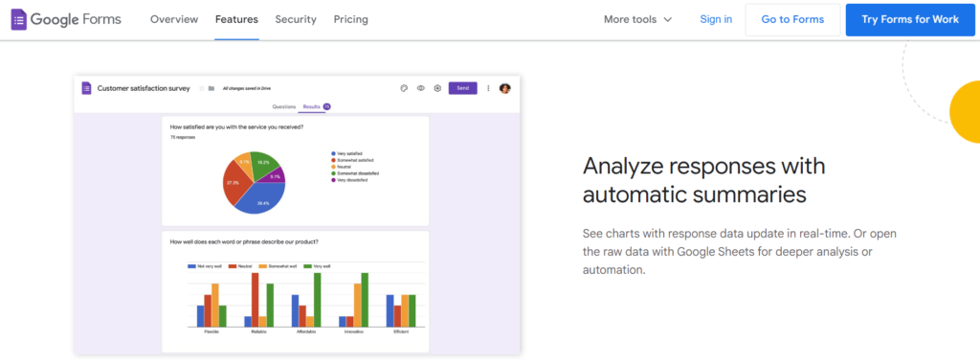Click the 75 responses badge on Results
The height and width of the screenshot is (364, 980).
pos(327,107)
